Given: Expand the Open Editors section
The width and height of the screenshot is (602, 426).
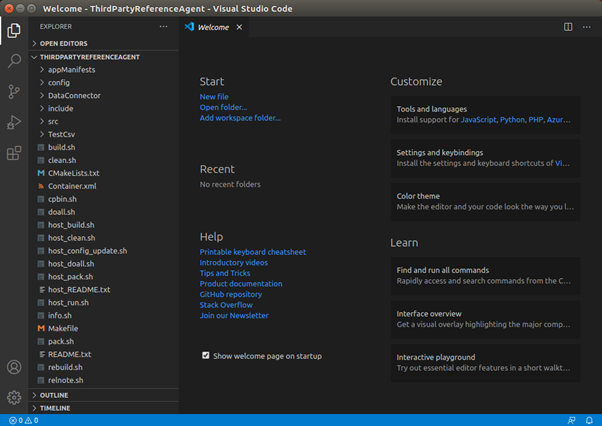Looking at the screenshot, I should point(104,43).
